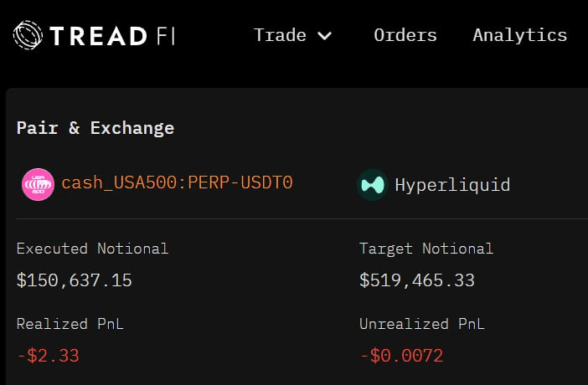The width and height of the screenshot is (588, 385).
Task: Open the Analytics tab
Action: 519,35
